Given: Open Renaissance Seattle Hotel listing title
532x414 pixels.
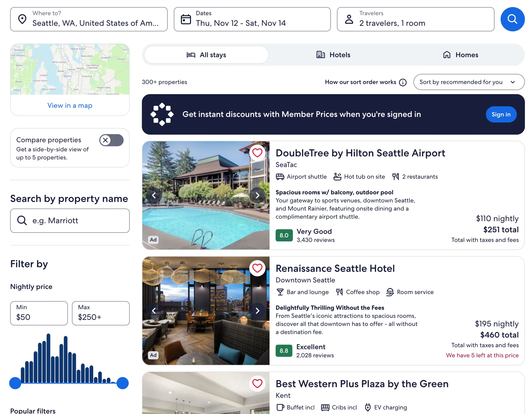Looking at the screenshot, I should (x=335, y=268).
